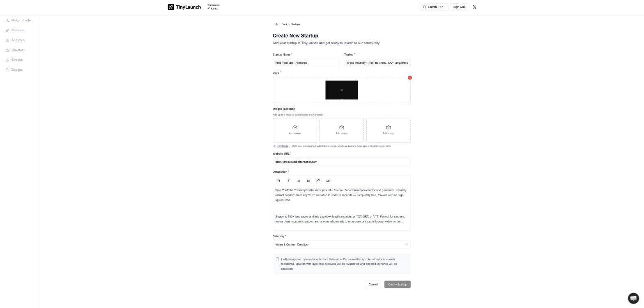
Task: Click into the Description text area
Action: (x=342, y=208)
